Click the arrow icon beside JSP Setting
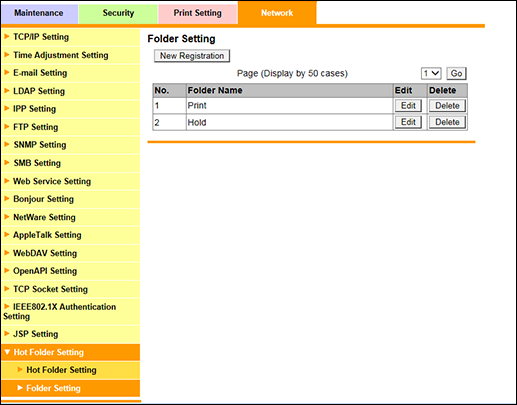Screen dimensions: 517x405 click(6, 333)
